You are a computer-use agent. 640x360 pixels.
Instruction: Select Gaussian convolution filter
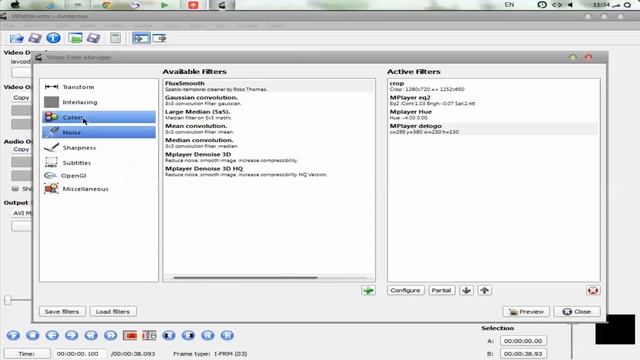(269, 100)
